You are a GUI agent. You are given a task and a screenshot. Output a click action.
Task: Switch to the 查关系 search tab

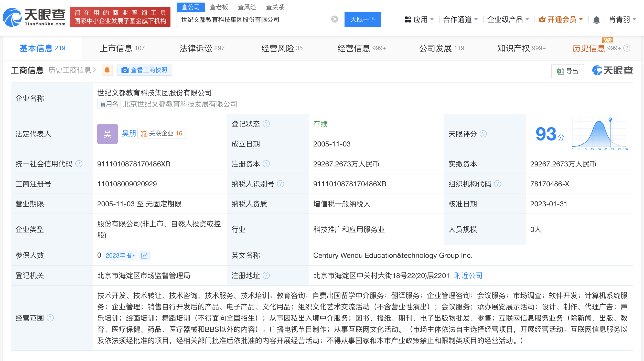pyautogui.click(x=275, y=7)
